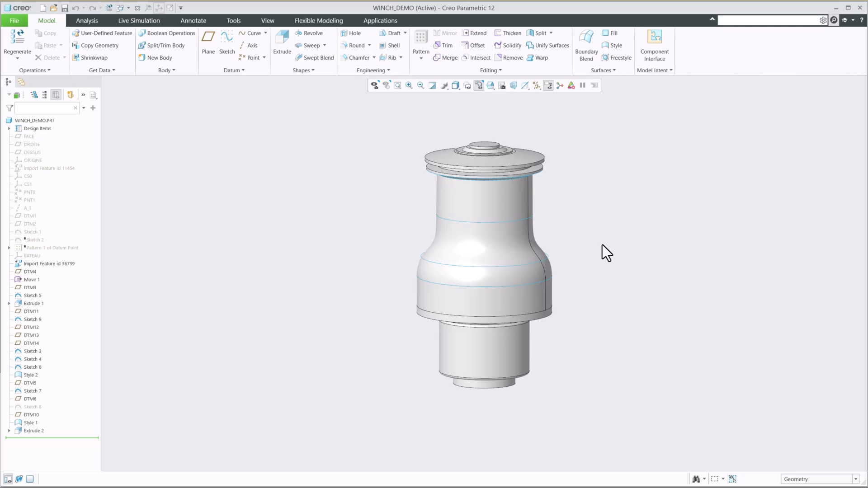
Task: Expand the Operations group dropdown
Action: point(35,70)
